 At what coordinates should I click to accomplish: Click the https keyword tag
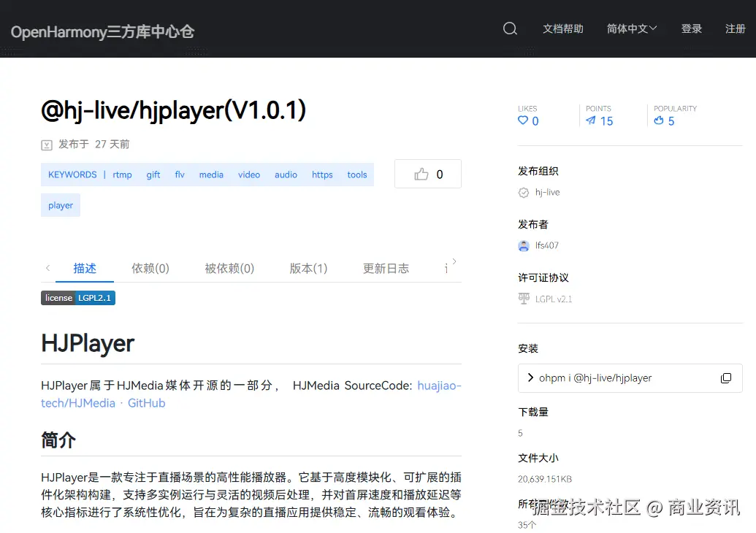(x=322, y=175)
